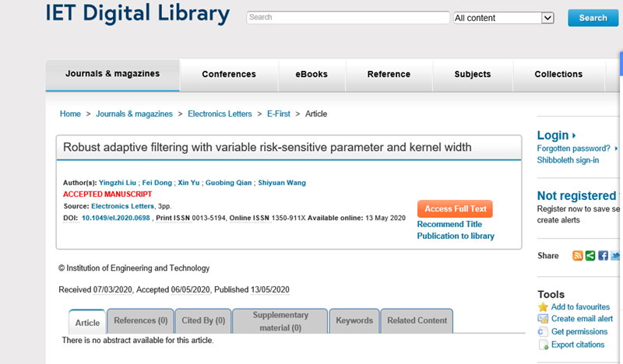The height and width of the screenshot is (364, 623).
Task: Click the Get permissions icon
Action: coord(543,332)
